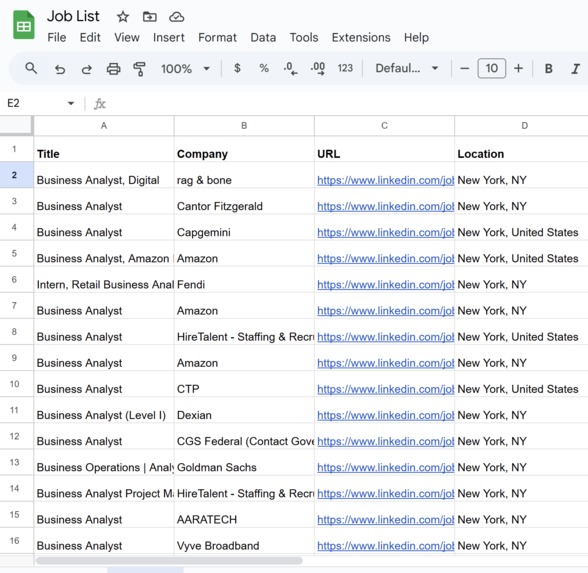This screenshot has width=588, height=573.
Task: Print the spreadsheet
Action: 114,69
